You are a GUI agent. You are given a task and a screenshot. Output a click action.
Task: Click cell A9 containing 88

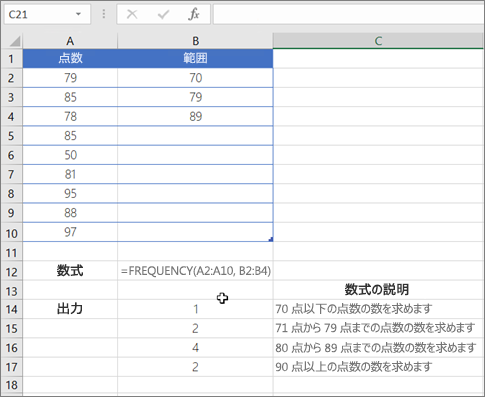pyautogui.click(x=70, y=213)
